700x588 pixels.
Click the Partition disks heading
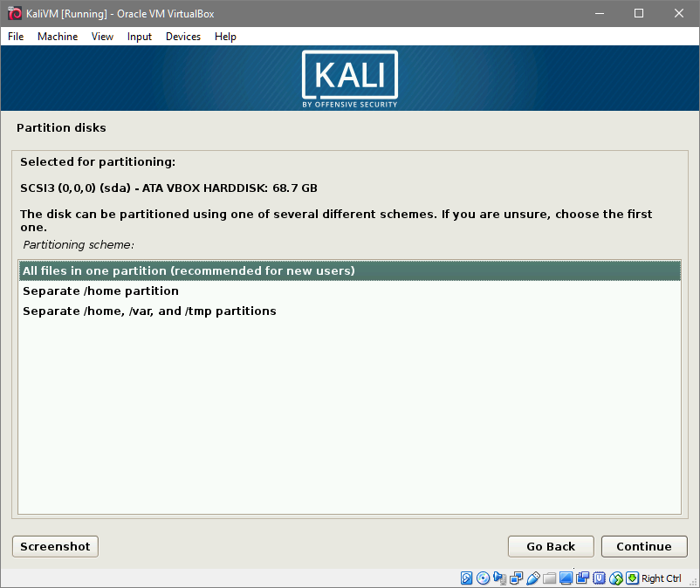62,127
